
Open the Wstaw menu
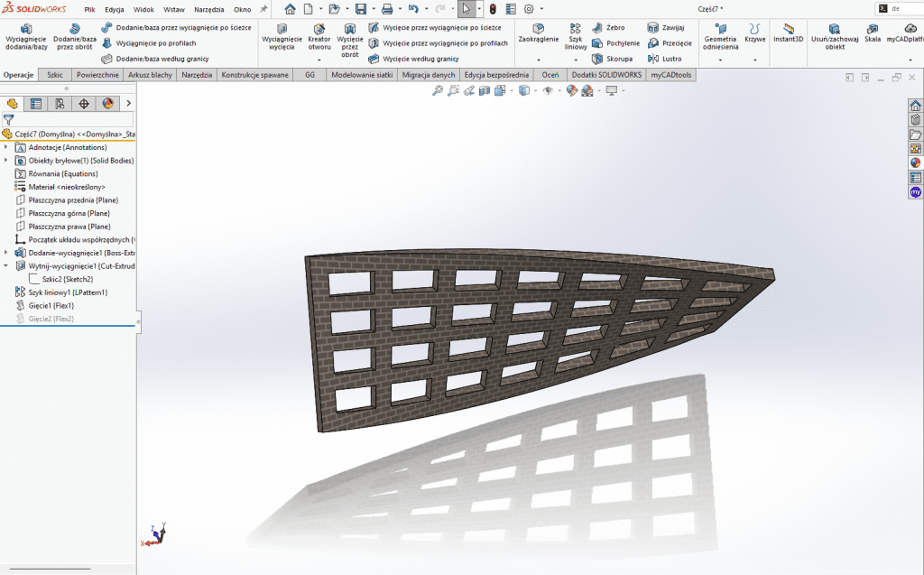(x=173, y=9)
